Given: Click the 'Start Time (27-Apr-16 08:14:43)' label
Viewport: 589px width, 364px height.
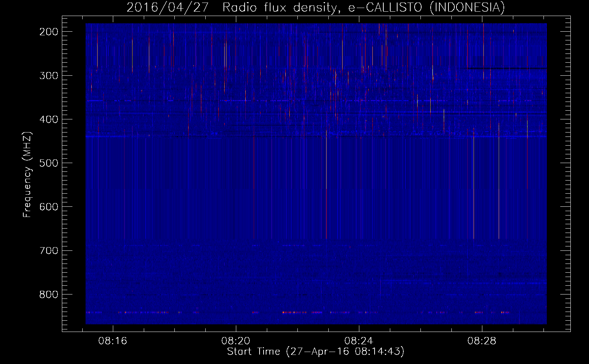Looking at the screenshot, I should tap(316, 352).
